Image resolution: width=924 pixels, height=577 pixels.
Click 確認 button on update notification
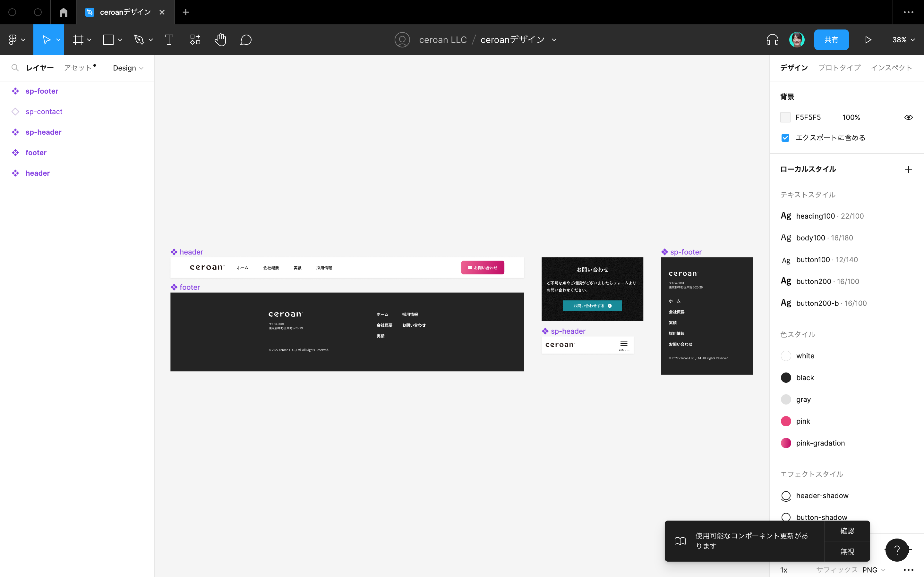coord(848,530)
